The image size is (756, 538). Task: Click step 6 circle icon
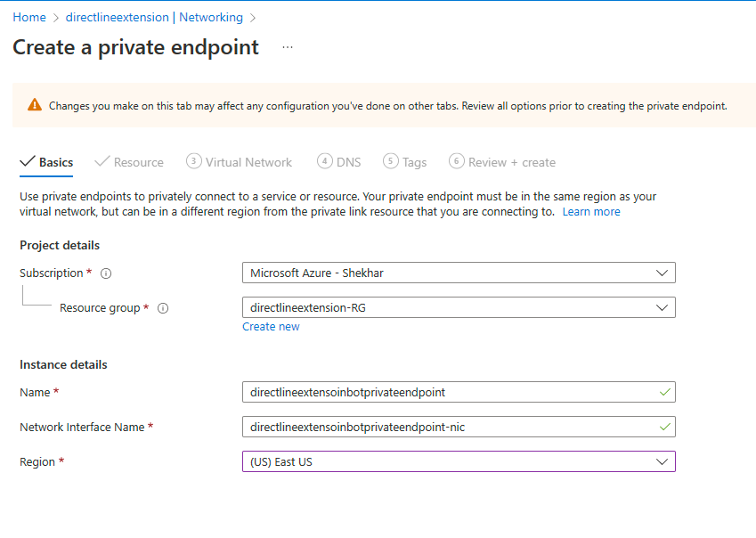click(x=457, y=161)
